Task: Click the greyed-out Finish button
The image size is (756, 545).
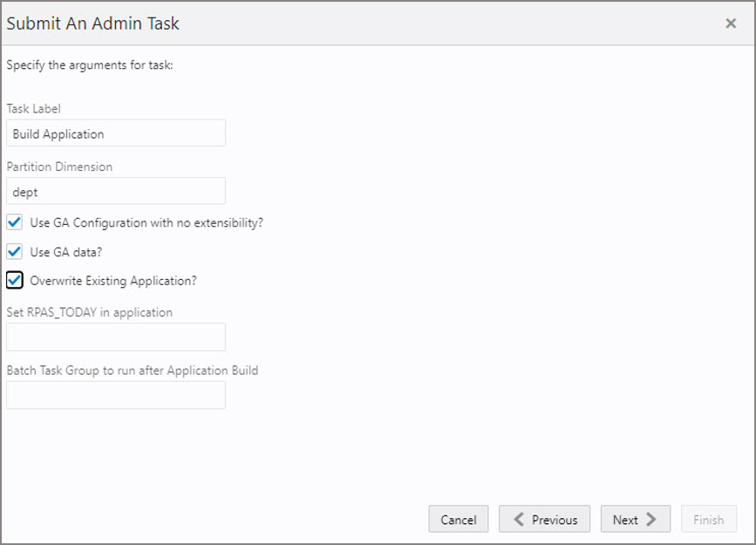Action: click(x=708, y=520)
